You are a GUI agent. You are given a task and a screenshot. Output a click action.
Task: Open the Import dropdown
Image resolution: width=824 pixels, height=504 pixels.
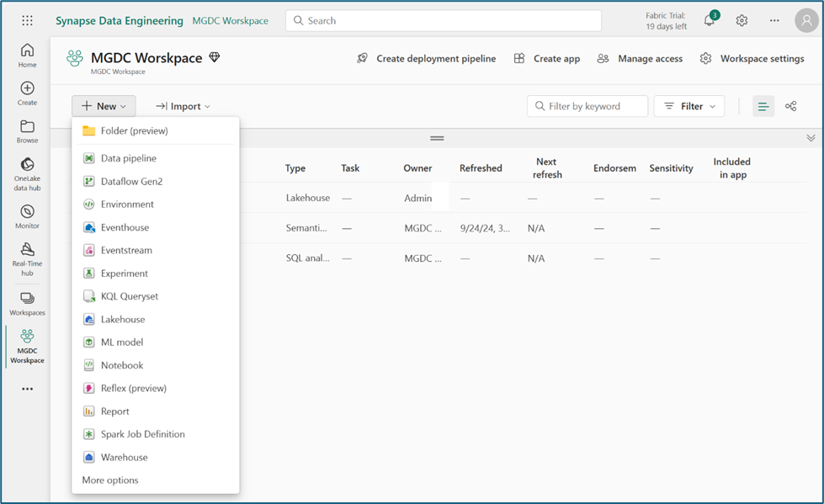pos(183,106)
